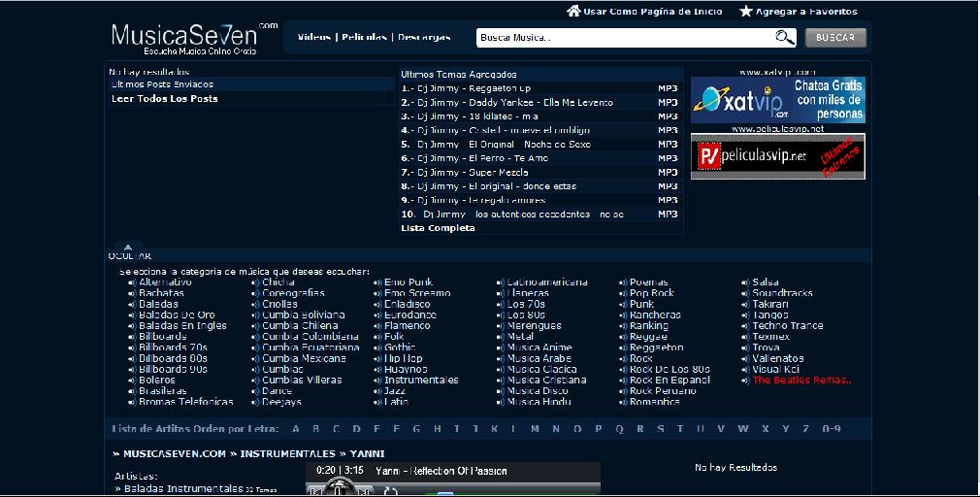Screen dimensions: 980x497
Task: Open the Eurodance category
Action: point(410,315)
